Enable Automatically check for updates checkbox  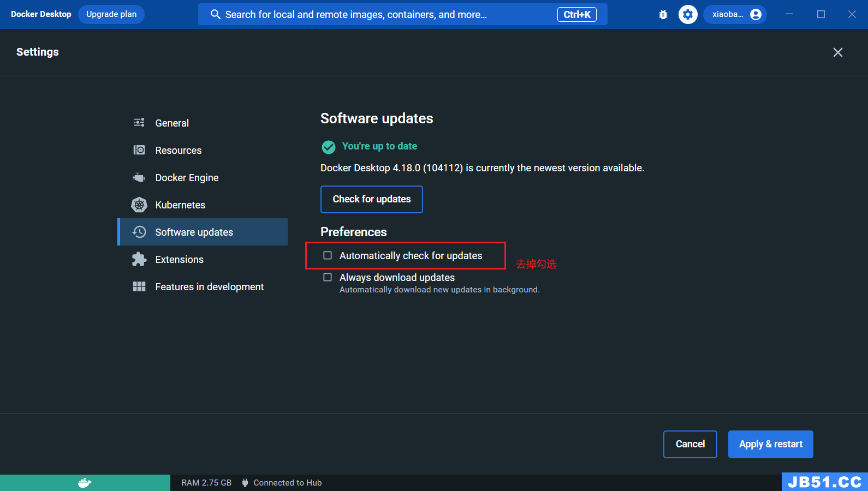tap(328, 255)
